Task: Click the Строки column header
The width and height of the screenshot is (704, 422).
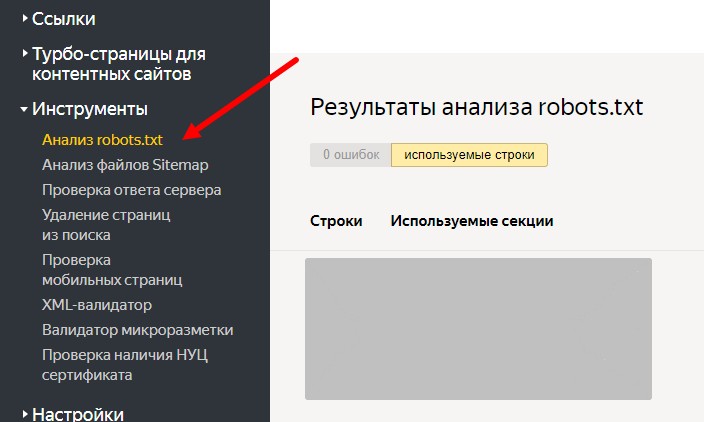Action: (x=336, y=221)
